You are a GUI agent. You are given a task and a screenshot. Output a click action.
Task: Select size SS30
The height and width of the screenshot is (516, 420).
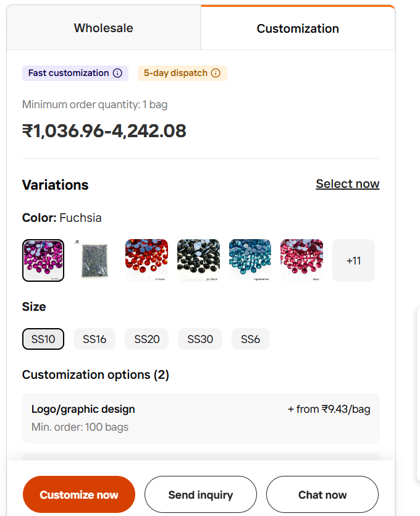200,339
